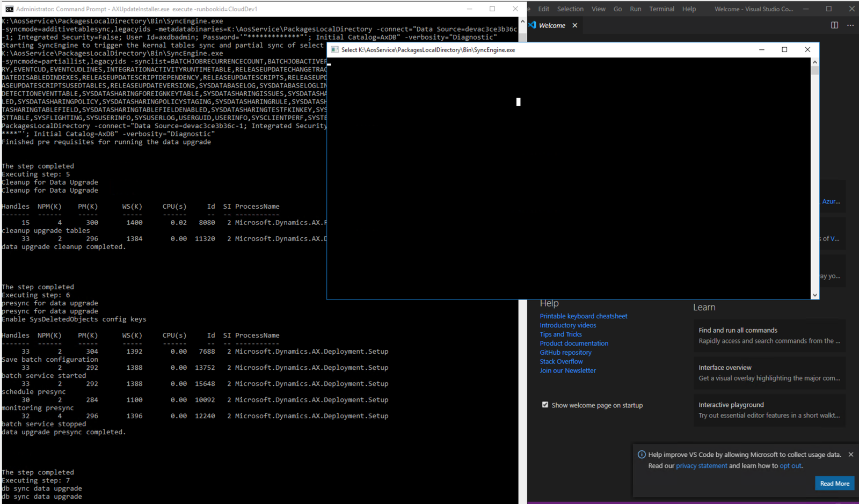This screenshot has height=504, width=859.
Task: Select the Interactive playground item
Action: click(x=769, y=410)
